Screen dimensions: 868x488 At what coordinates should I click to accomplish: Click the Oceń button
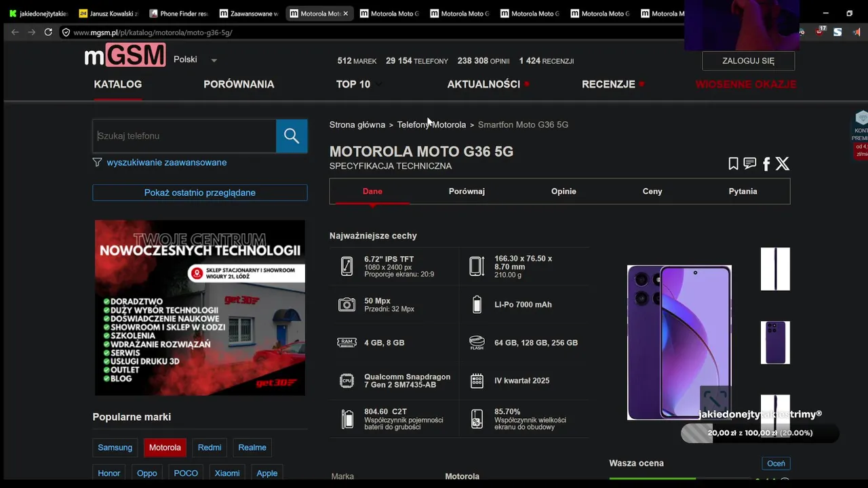coord(776,464)
